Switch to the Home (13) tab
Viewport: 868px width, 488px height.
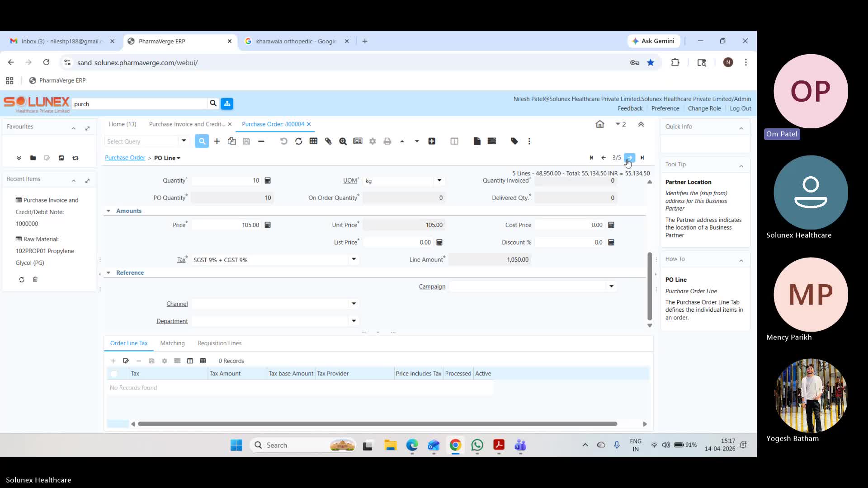click(x=123, y=124)
